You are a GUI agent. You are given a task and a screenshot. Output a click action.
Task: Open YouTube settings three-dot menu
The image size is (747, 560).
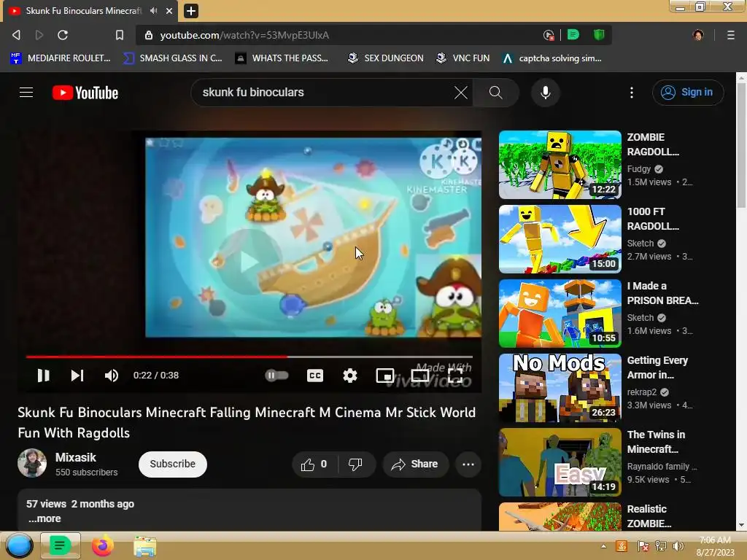click(632, 93)
